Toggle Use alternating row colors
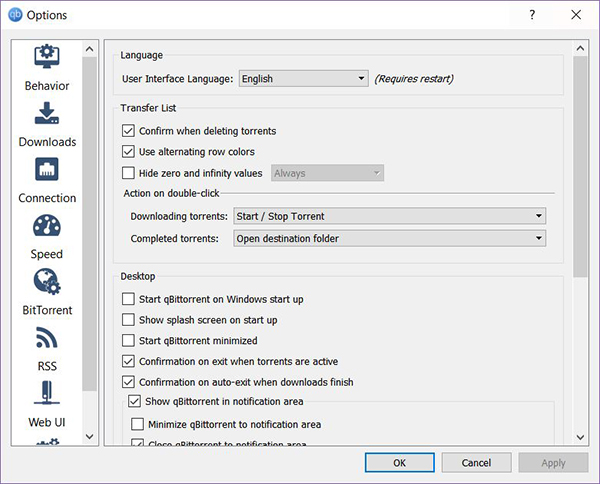Image resolution: width=600 pixels, height=484 pixels. coord(128,152)
